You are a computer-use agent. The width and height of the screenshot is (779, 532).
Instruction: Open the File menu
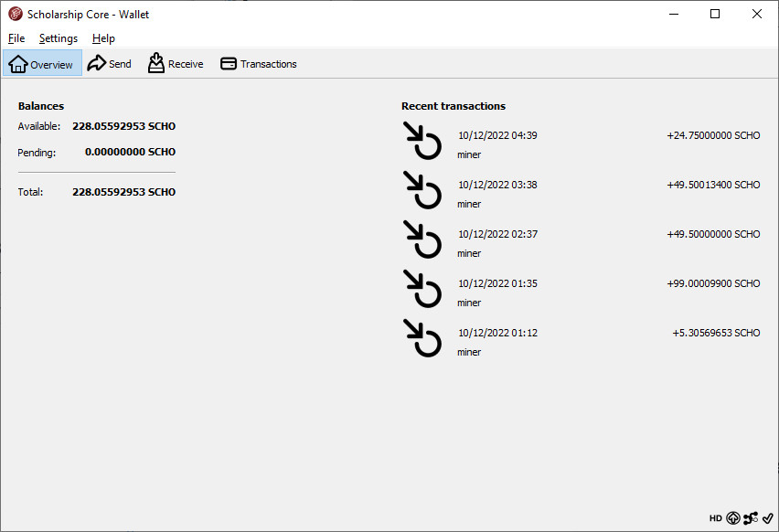point(16,38)
